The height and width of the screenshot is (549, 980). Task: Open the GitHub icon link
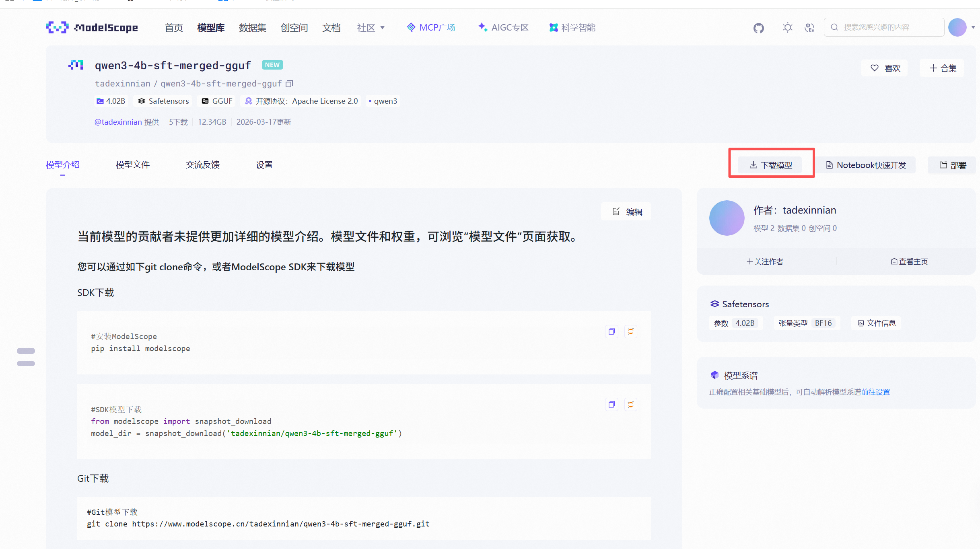[758, 28]
